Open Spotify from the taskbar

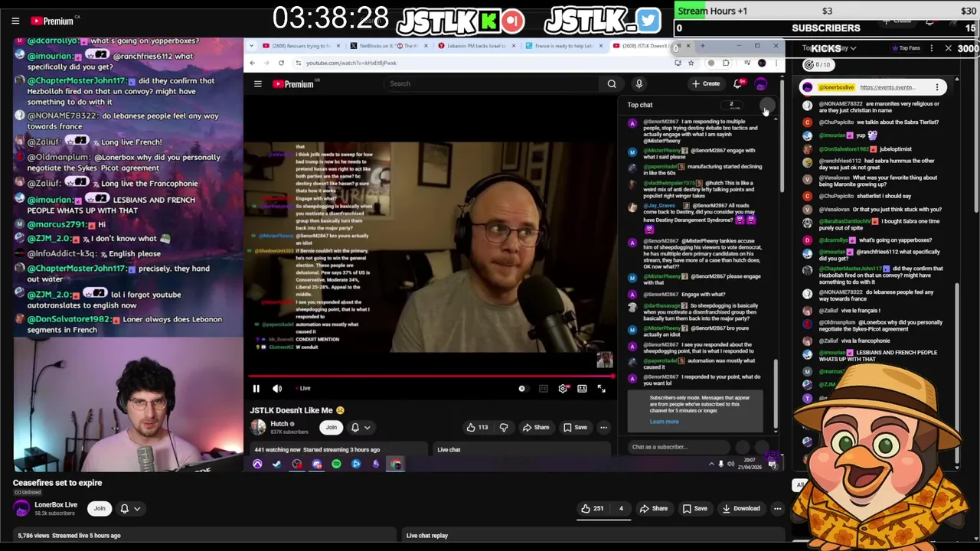pos(336,465)
